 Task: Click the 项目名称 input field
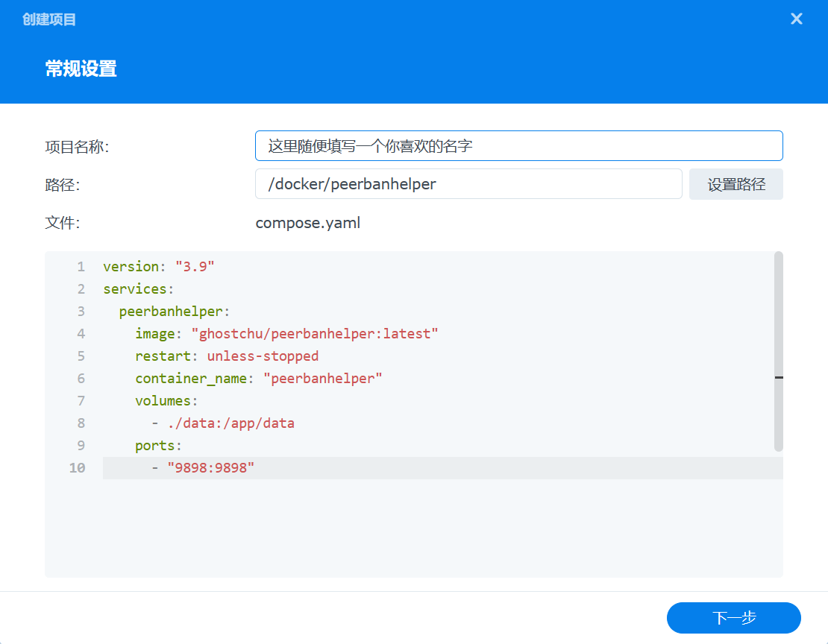(518, 146)
